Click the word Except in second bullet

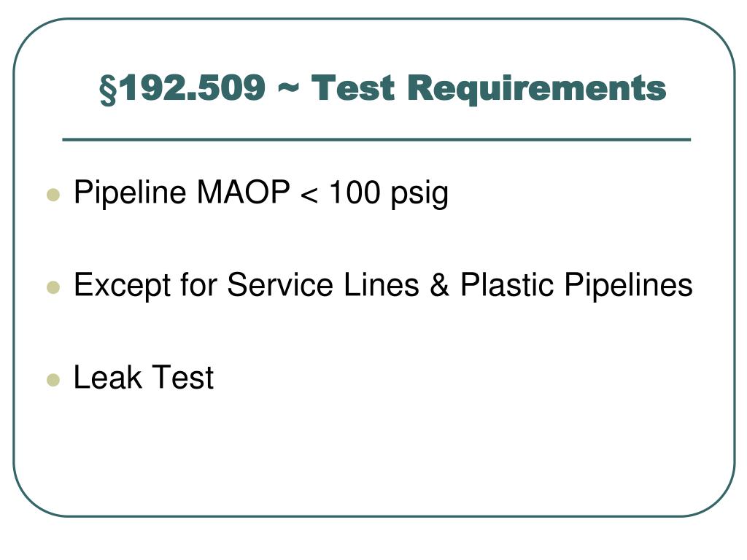coord(122,285)
